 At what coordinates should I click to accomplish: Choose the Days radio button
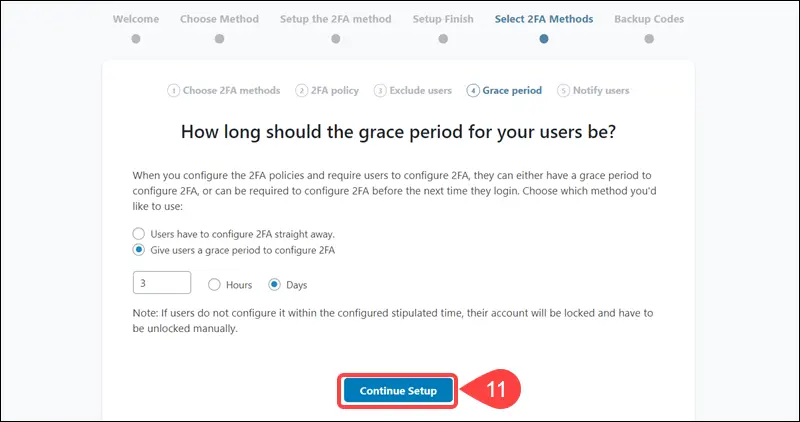[274, 285]
